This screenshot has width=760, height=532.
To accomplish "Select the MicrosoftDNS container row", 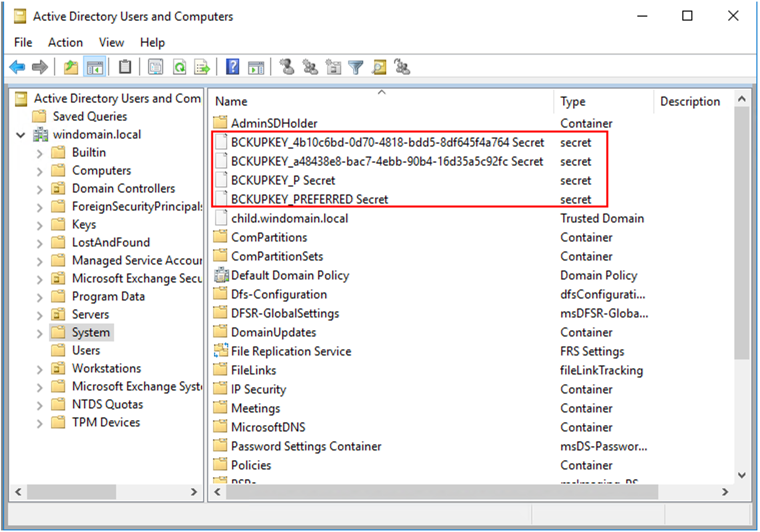I will [x=268, y=427].
